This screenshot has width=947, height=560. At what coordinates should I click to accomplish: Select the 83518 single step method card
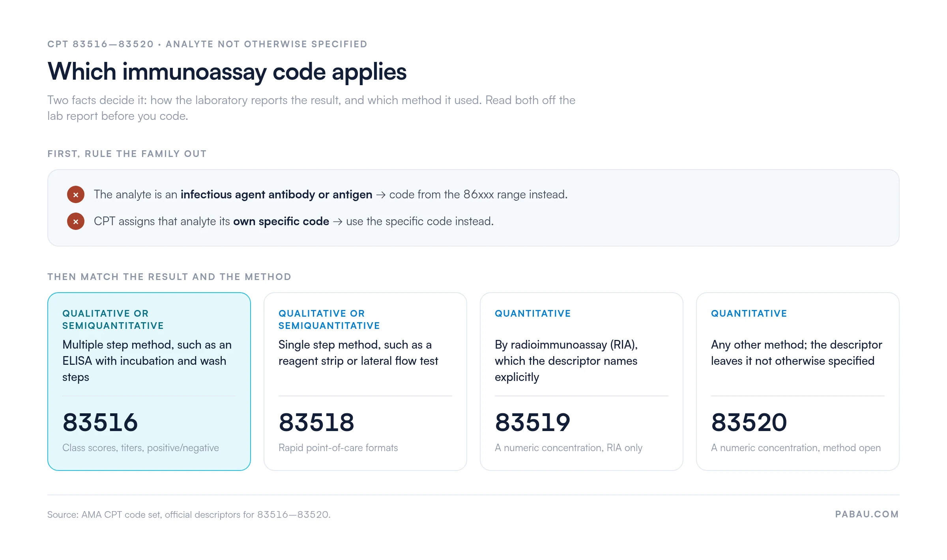pyautogui.click(x=365, y=381)
